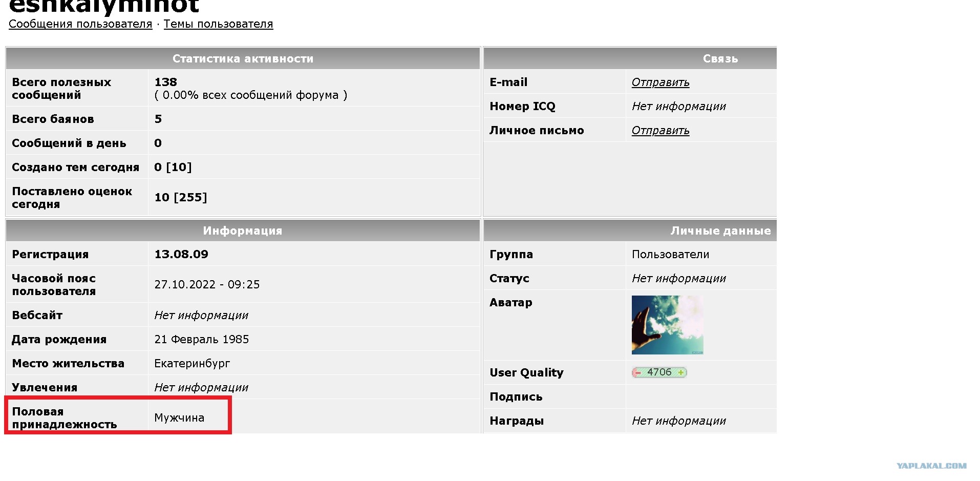Click the Личные данные section header
Screen dimensions: 980x481
tap(630, 231)
